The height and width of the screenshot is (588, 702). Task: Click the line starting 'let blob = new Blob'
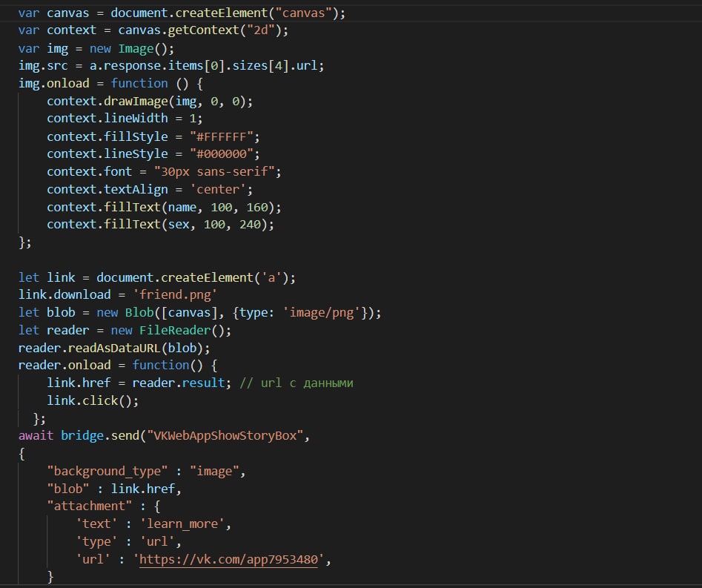click(x=199, y=313)
